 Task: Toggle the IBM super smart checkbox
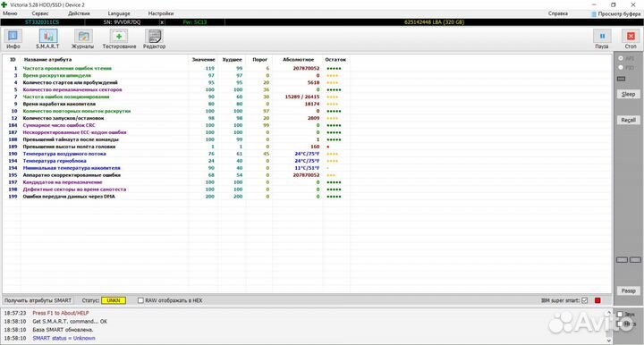pyautogui.click(x=585, y=300)
